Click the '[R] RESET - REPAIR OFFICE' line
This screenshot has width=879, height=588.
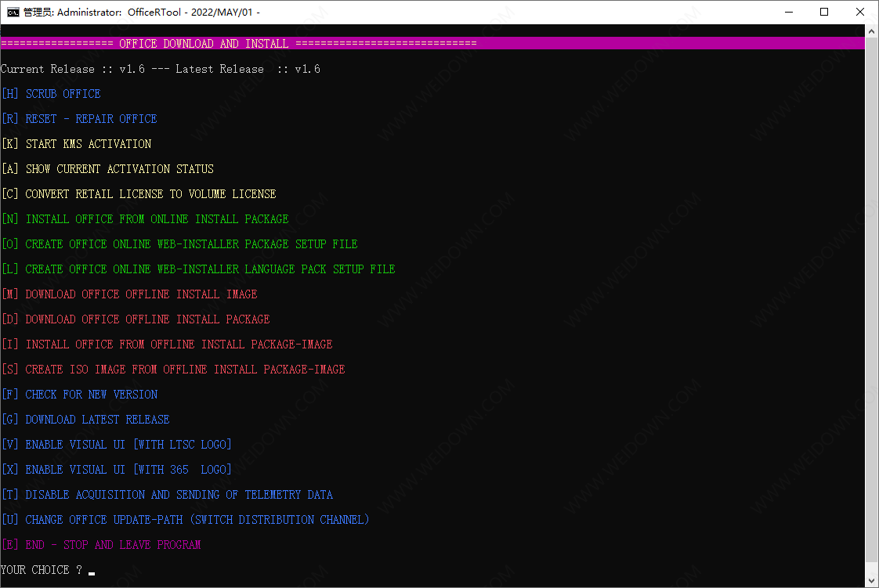80,119
